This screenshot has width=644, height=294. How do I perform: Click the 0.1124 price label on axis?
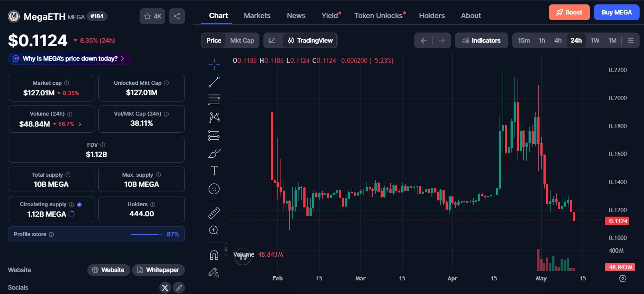pos(617,221)
